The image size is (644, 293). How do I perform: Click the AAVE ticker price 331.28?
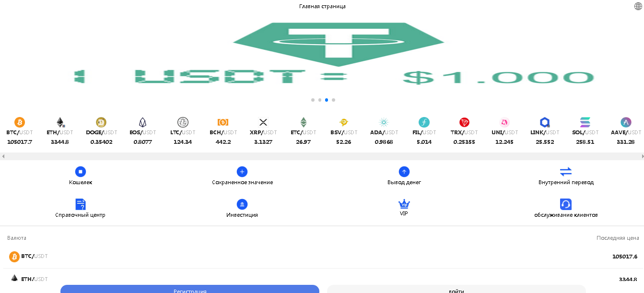pos(626,142)
